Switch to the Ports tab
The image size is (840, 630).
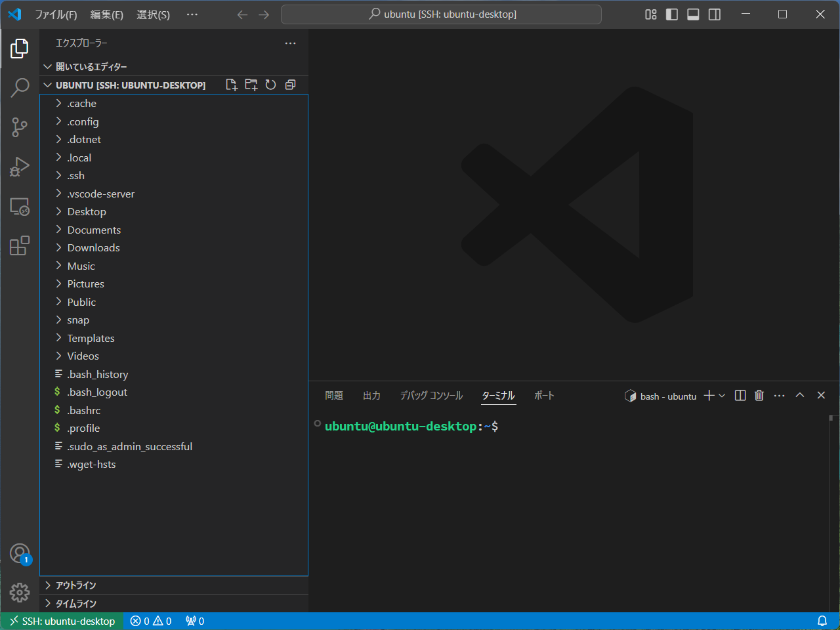click(x=544, y=395)
